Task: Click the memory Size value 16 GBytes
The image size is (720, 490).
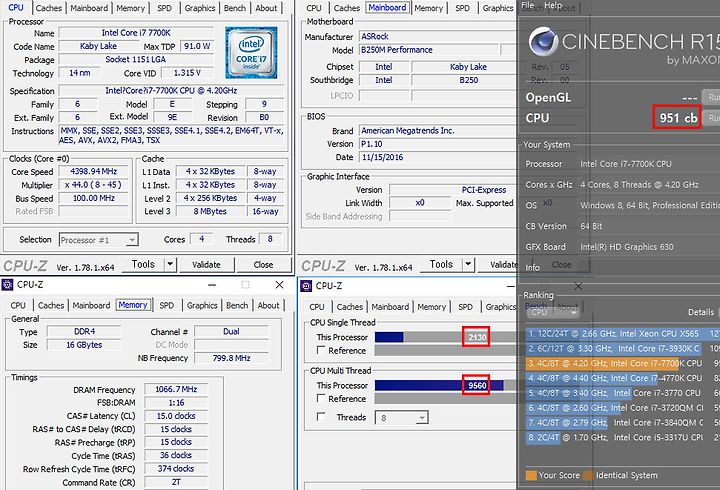Action: click(x=84, y=344)
